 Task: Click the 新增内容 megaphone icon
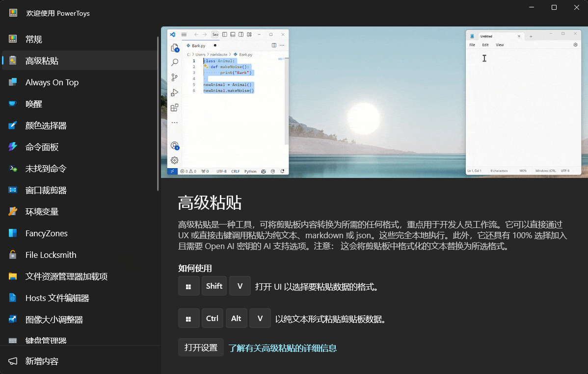13,361
